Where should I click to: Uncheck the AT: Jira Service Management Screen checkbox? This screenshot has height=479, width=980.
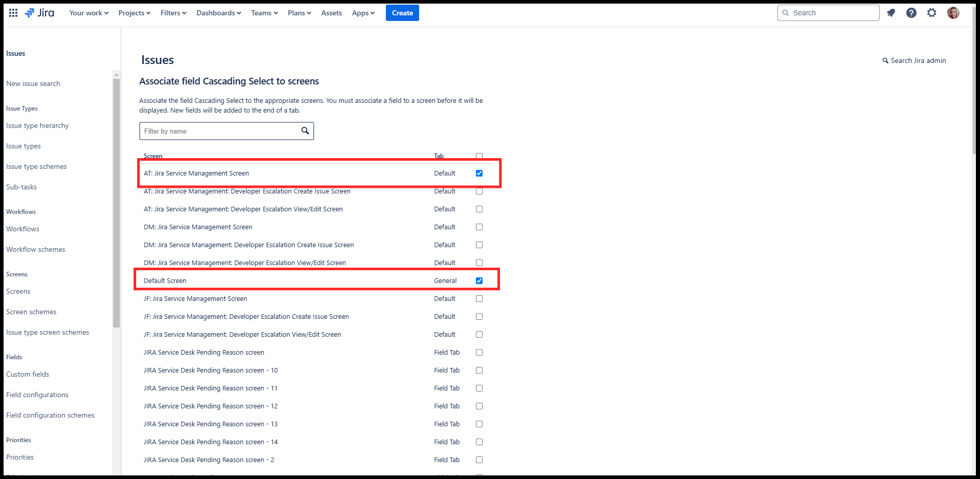coord(479,173)
